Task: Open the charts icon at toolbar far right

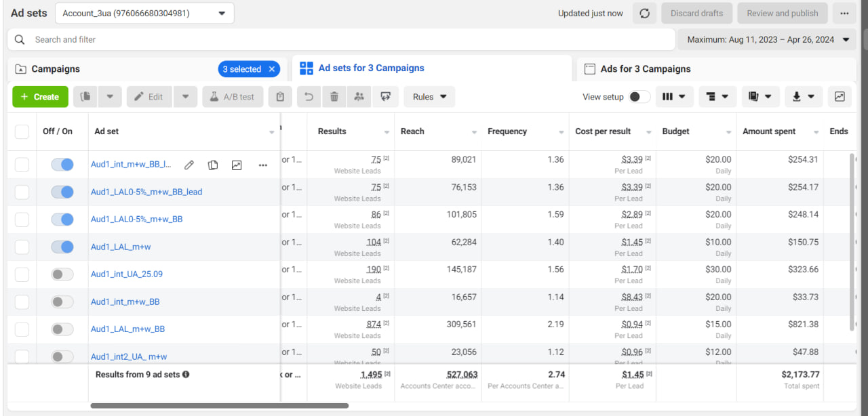Action: pos(840,97)
